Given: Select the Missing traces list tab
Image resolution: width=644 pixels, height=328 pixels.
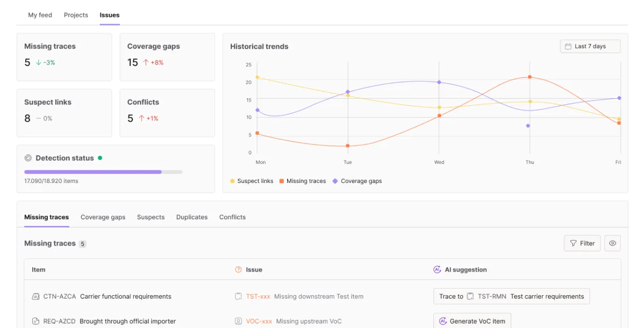Looking at the screenshot, I should (x=46, y=217).
